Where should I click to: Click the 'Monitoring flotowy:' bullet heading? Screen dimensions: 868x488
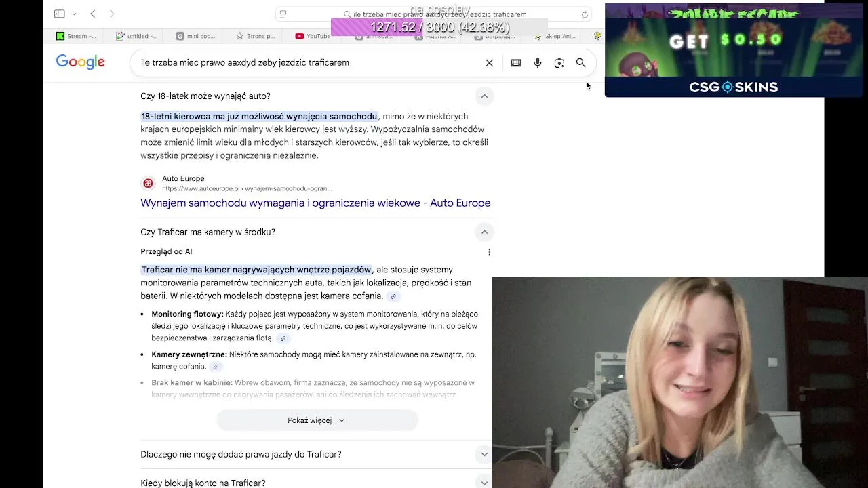click(x=187, y=314)
